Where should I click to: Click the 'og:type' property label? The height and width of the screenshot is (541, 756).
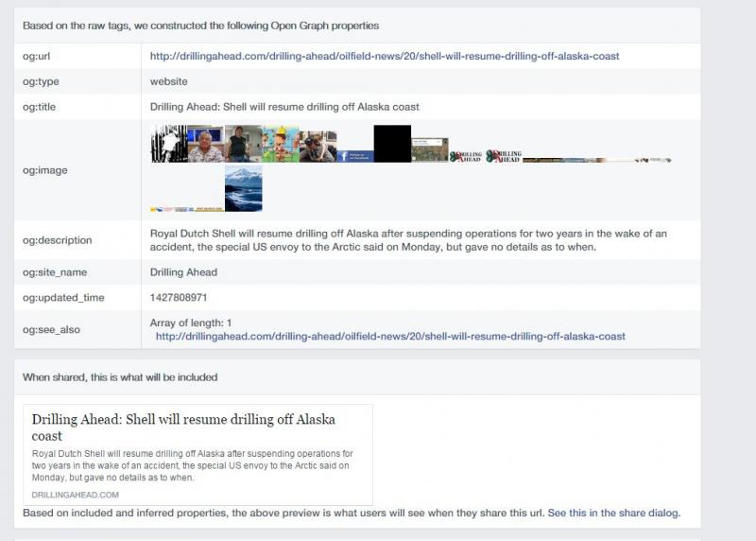[x=41, y=81]
